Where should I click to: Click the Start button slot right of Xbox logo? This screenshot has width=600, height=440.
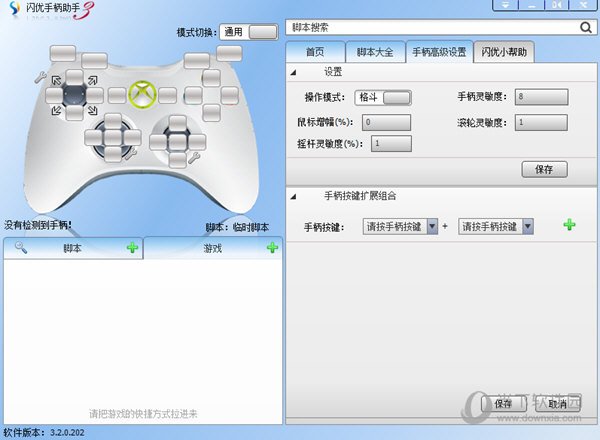pos(168,95)
